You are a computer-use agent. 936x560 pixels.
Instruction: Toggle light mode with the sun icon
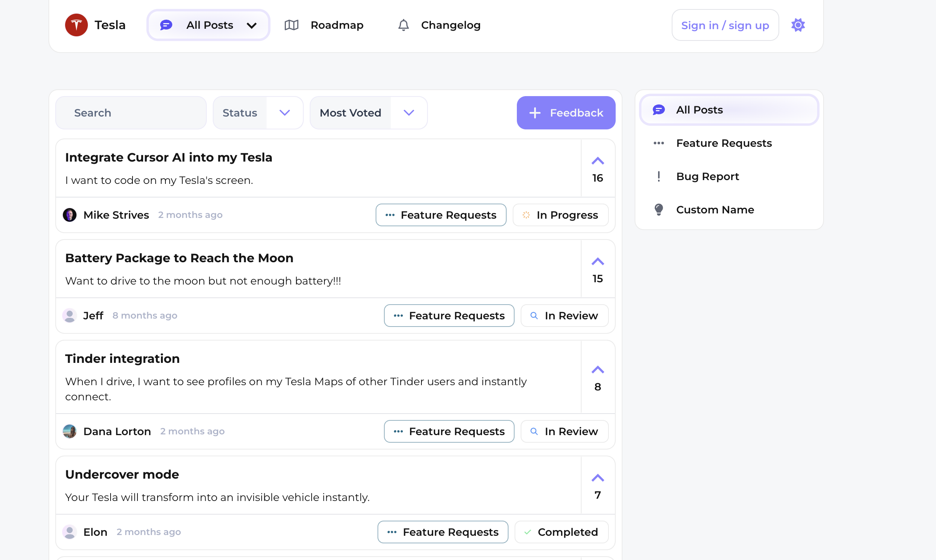pos(798,25)
